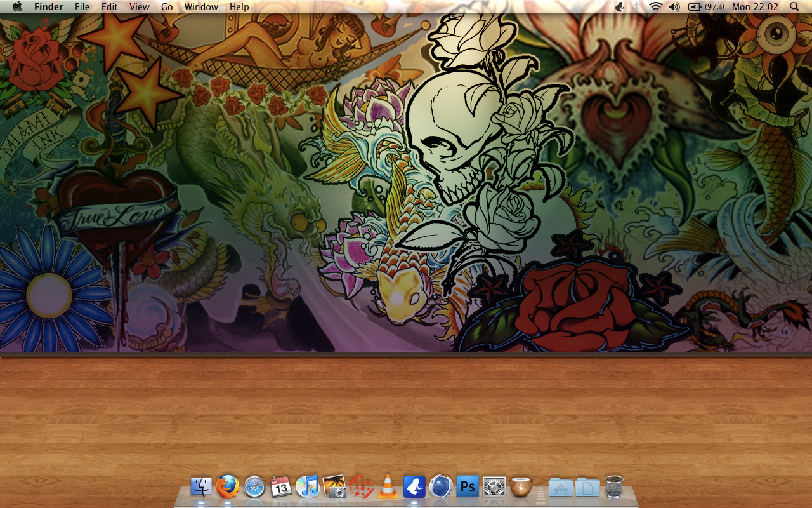Open the Go menu
The height and width of the screenshot is (508, 812).
click(167, 7)
